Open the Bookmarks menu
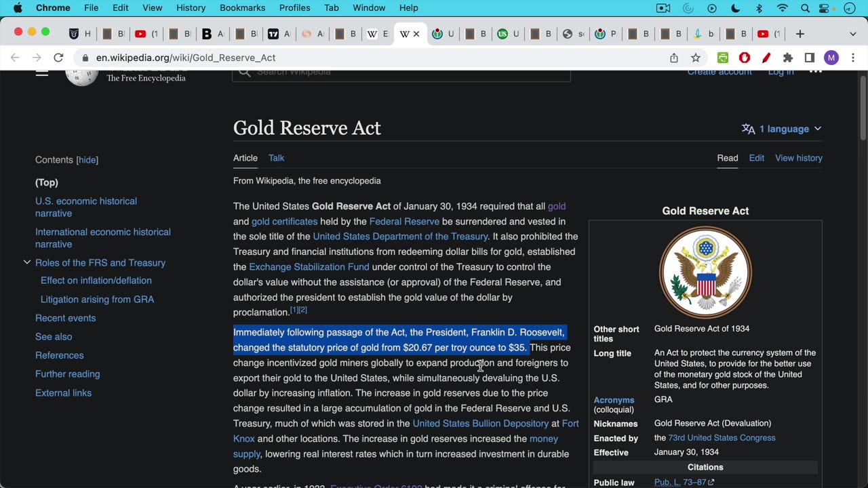 pos(242,7)
